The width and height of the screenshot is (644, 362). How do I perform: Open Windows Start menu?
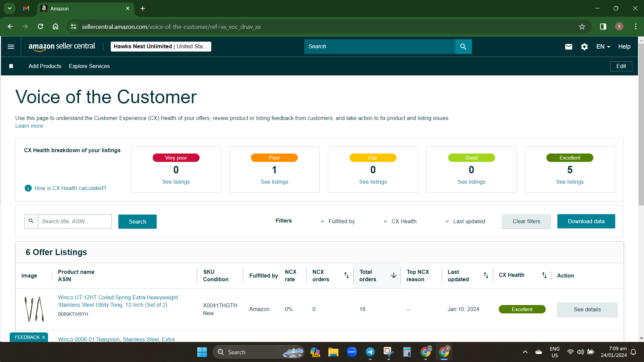click(x=202, y=352)
